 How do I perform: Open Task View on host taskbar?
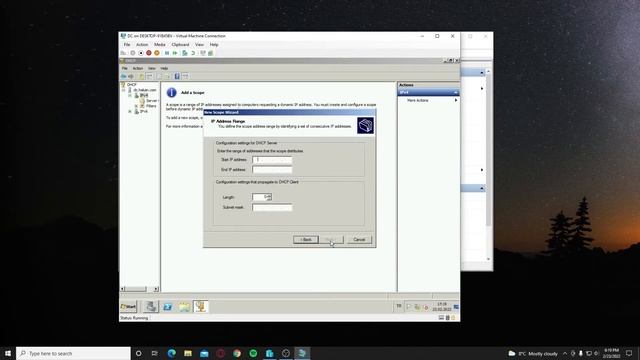(155, 353)
